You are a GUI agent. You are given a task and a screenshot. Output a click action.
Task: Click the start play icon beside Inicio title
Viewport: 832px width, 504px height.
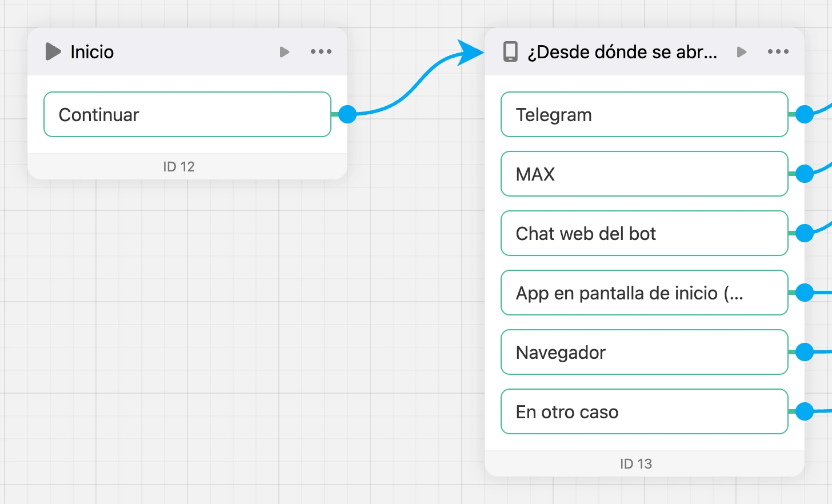[x=53, y=51]
